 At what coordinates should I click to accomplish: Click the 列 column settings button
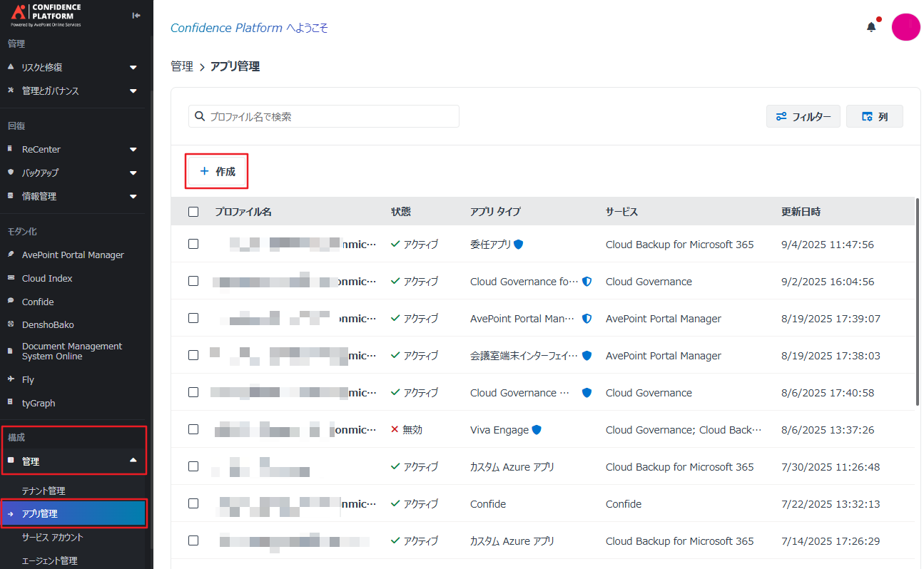point(875,116)
